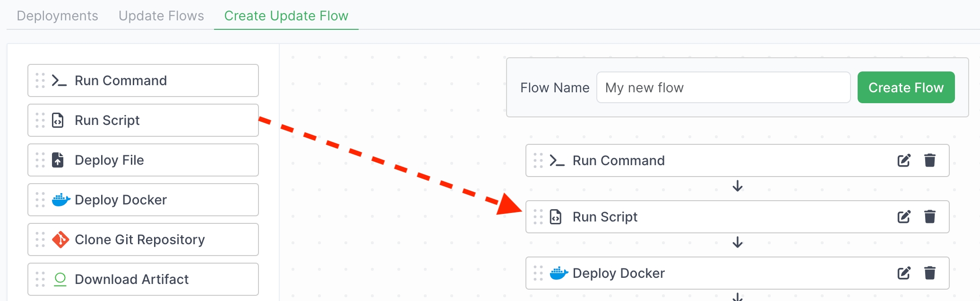Viewport: 980px width, 301px height.
Task: Select Run Command in the action palette
Action: coord(143,80)
